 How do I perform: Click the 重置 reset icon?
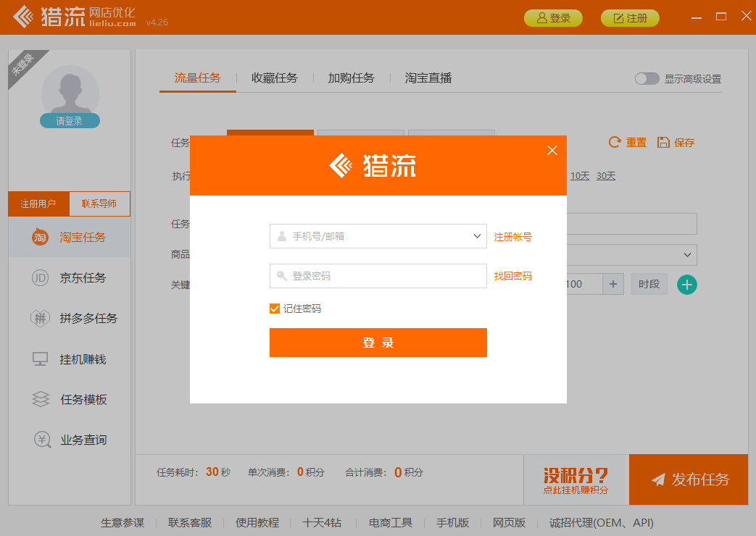(x=615, y=142)
